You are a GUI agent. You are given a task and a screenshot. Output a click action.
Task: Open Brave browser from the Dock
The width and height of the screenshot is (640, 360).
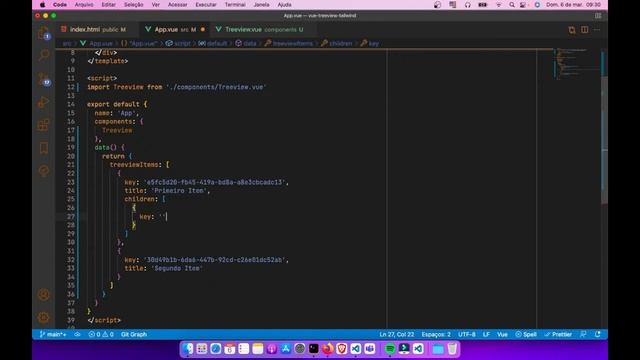[x=342, y=349]
